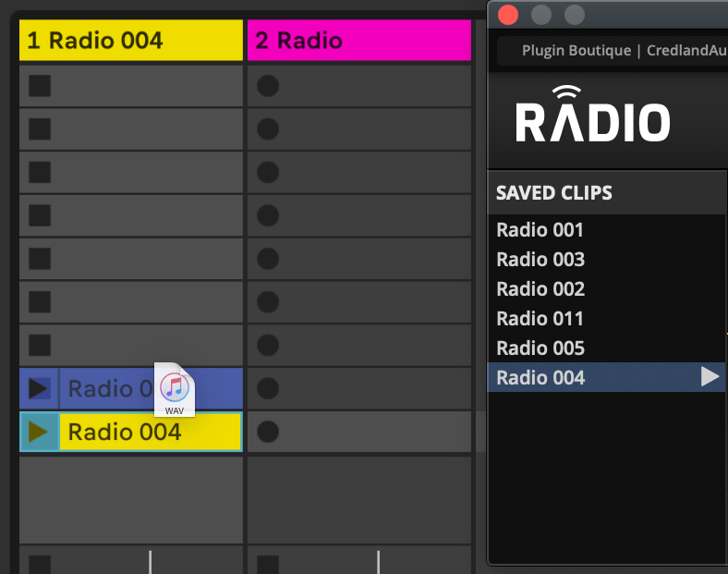This screenshot has width=728, height=574.
Task: Launch the blue Radio clip play triangle
Action: point(39,389)
